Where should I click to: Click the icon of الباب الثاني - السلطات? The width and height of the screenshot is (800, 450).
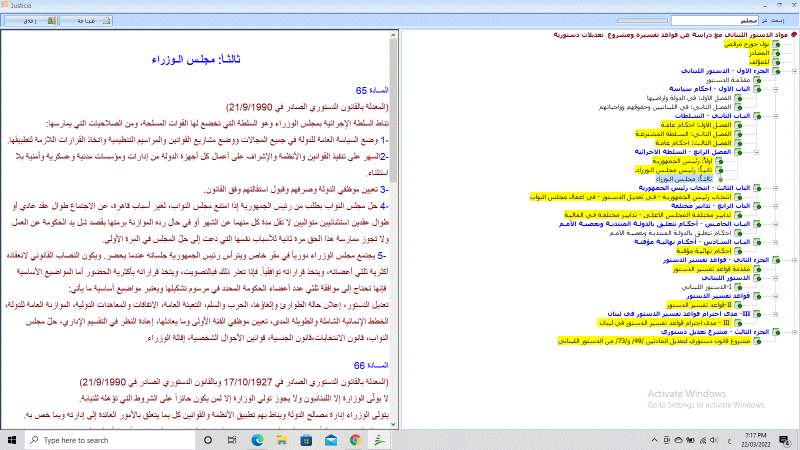[x=757, y=116]
